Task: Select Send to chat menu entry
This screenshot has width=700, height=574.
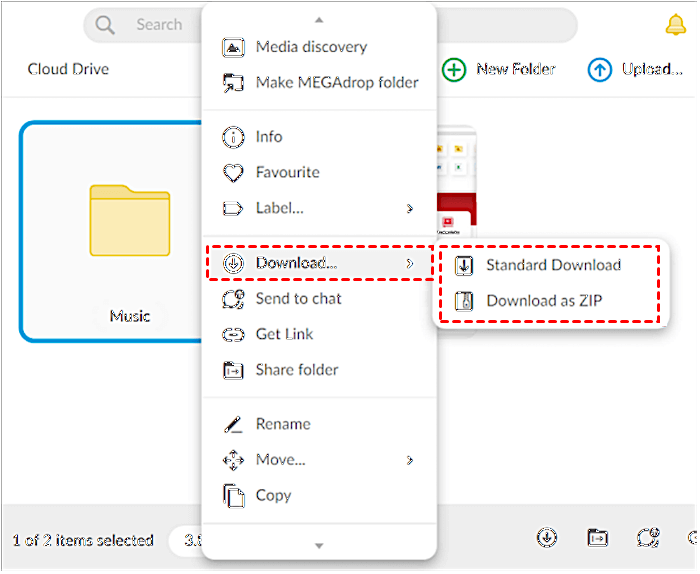Action: tap(319, 299)
